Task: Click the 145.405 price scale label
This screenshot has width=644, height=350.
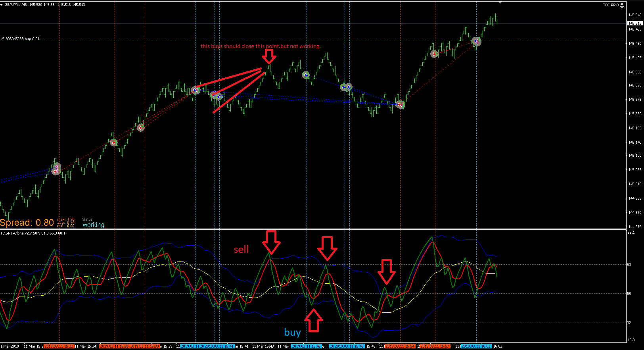Action: click(635, 58)
